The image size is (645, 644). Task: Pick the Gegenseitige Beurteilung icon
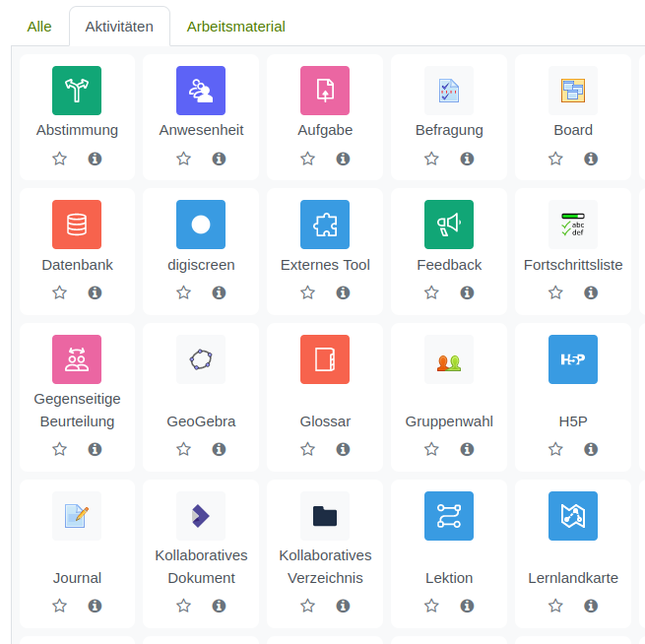[x=77, y=359]
